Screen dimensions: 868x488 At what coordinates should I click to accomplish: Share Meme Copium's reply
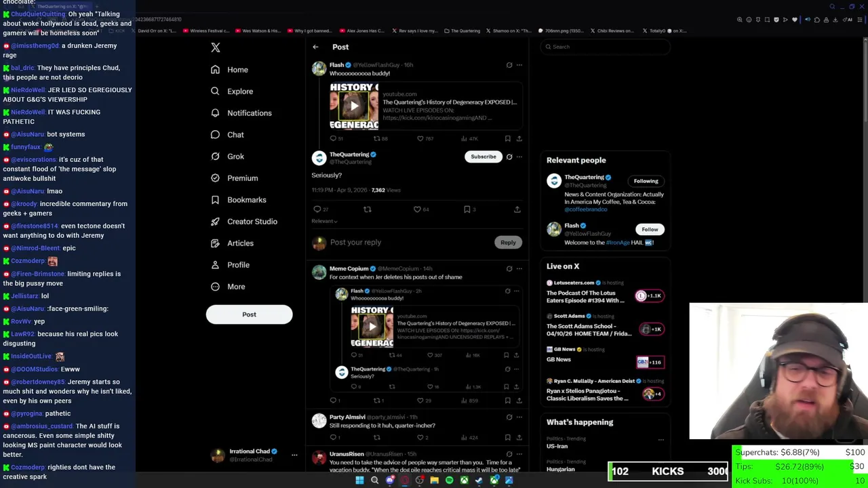(519, 401)
